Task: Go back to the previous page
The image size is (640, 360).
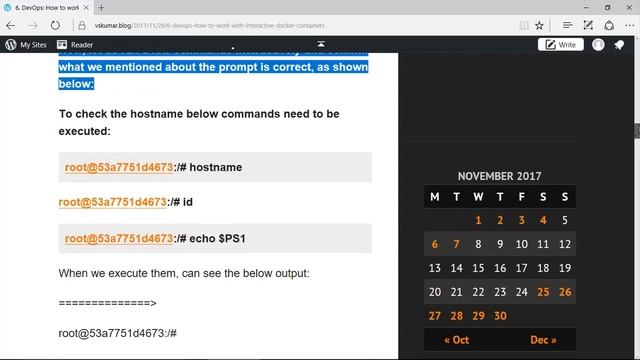Action: tap(11, 25)
